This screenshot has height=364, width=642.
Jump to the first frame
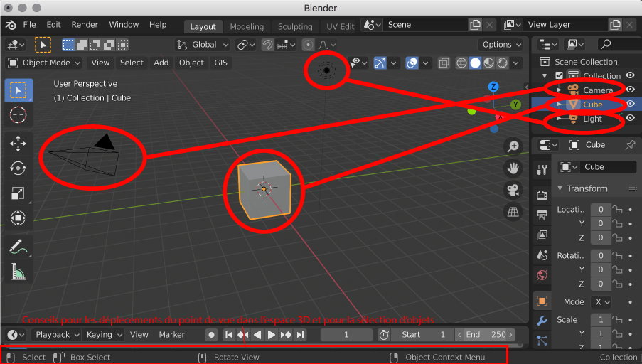(229, 335)
